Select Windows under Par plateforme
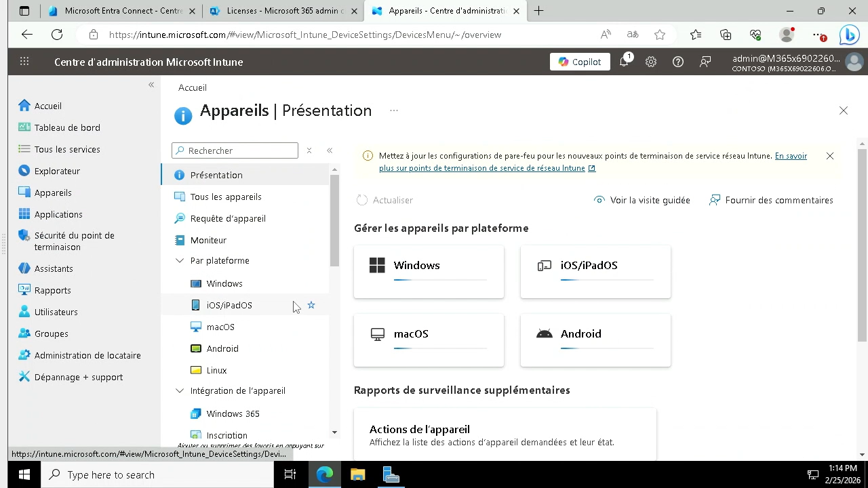This screenshot has height=488, width=868. [245, 283]
